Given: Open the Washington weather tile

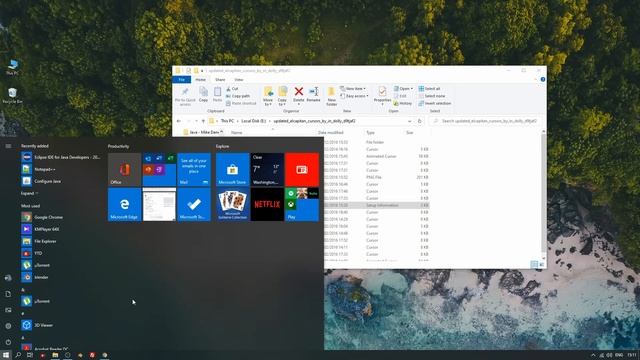Looking at the screenshot, I should 267,169.
